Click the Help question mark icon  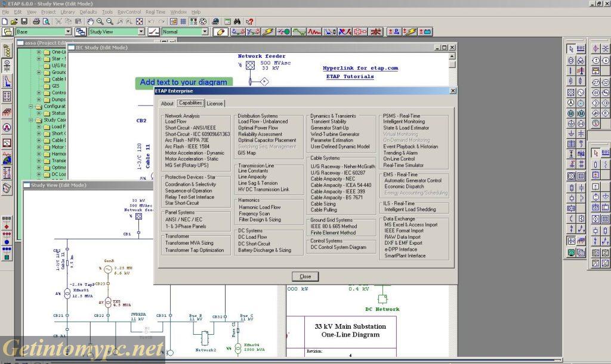tap(249, 21)
